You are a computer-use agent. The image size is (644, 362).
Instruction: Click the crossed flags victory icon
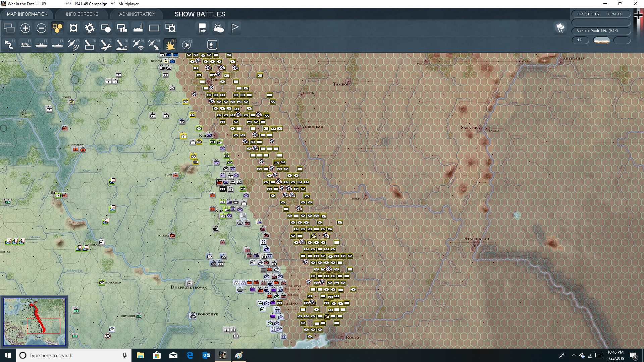click(x=560, y=28)
